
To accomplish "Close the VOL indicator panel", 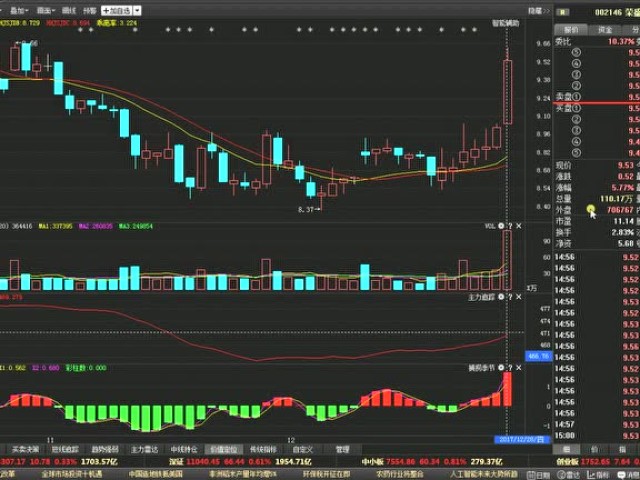I will point(519,226).
